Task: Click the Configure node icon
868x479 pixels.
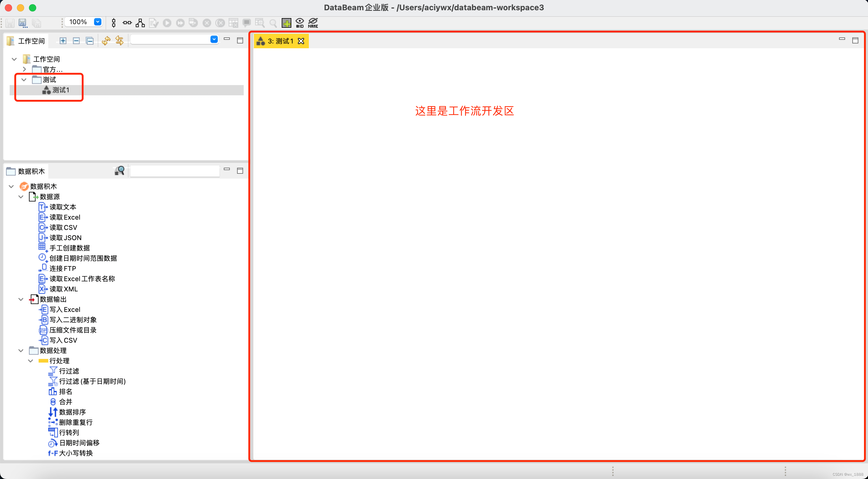Action: point(154,23)
